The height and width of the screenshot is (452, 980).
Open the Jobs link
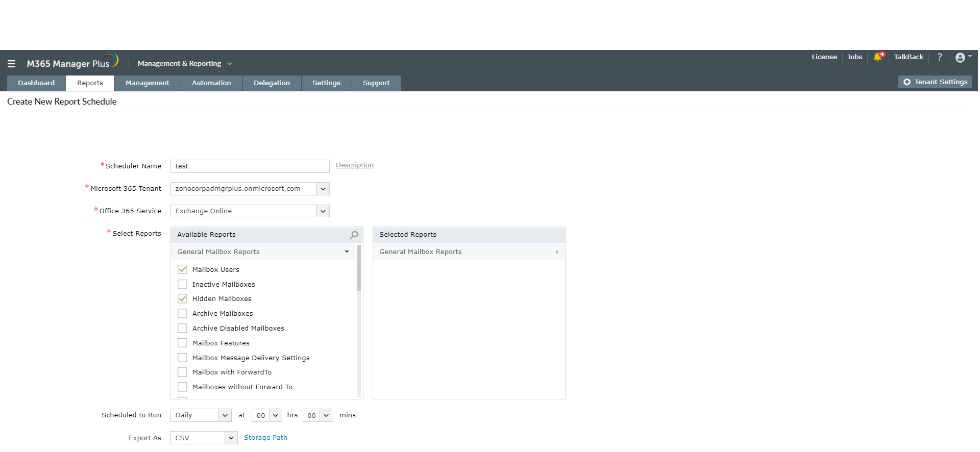[855, 57]
